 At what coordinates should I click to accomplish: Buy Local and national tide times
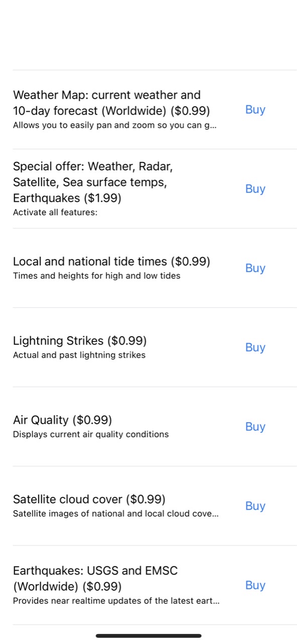coord(255,268)
